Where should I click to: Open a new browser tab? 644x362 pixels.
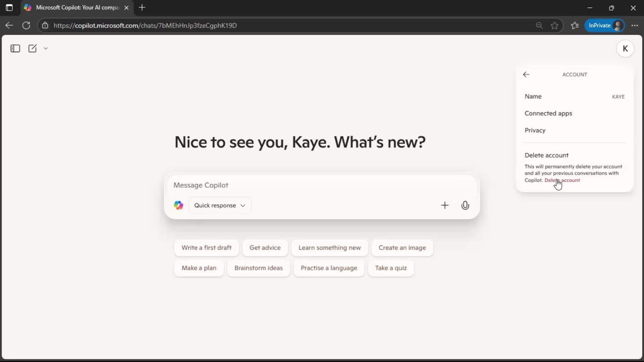pyautogui.click(x=142, y=7)
